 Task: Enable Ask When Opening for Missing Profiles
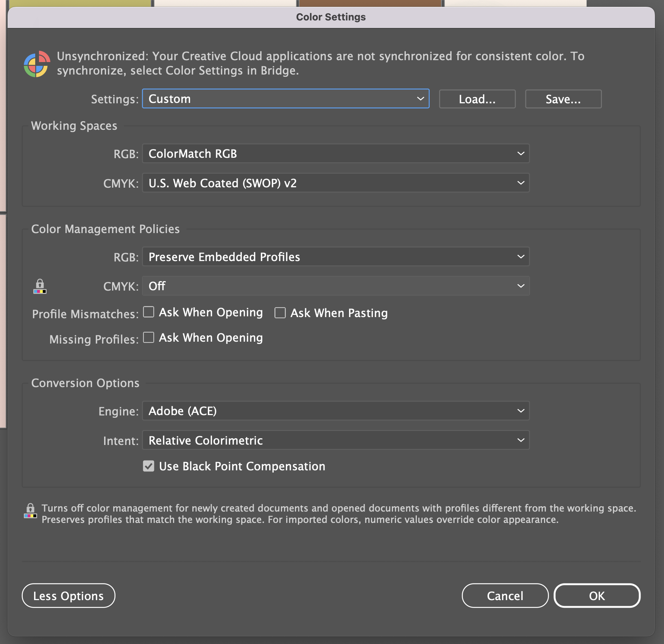coord(148,338)
